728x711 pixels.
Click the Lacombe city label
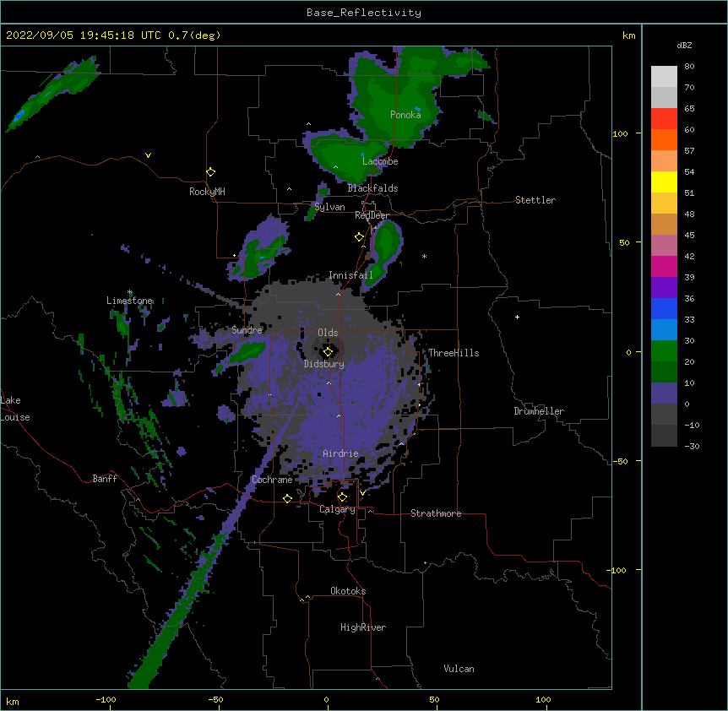point(380,161)
